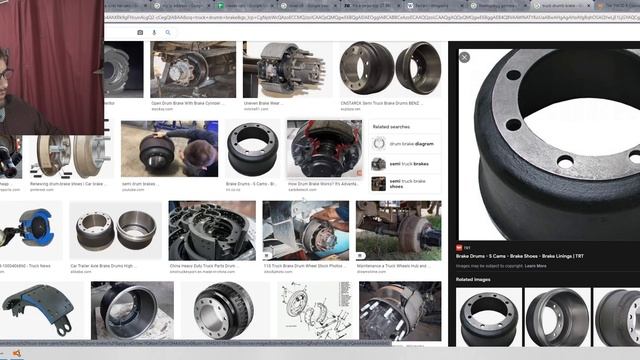The image size is (640, 360).
Task: Open the blue brake part 'Truck News' image
Action: click(31, 230)
